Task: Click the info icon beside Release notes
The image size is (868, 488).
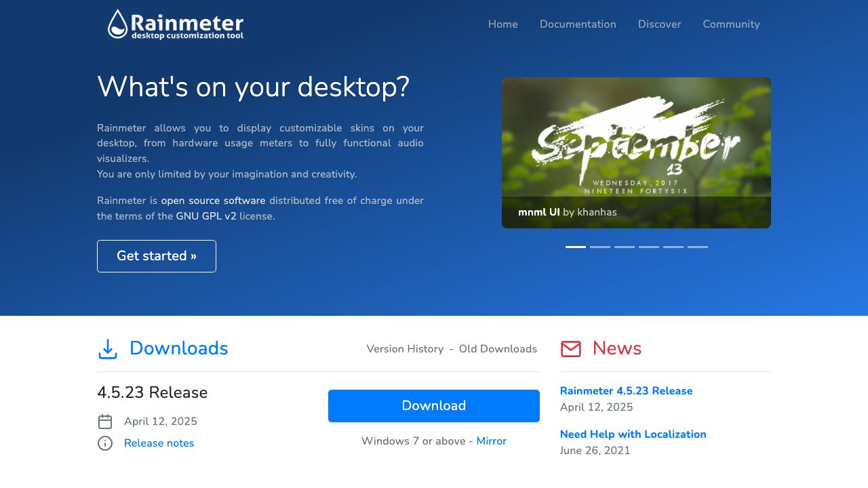Action: tap(105, 443)
